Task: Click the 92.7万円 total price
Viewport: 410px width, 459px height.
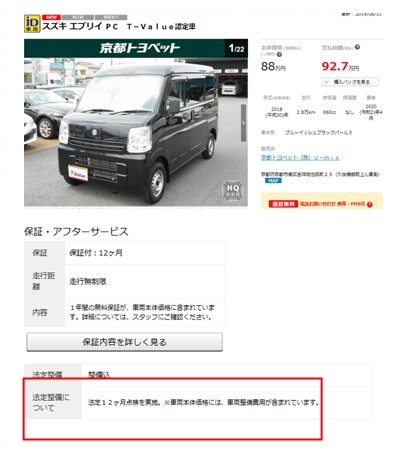Action: coord(340,67)
